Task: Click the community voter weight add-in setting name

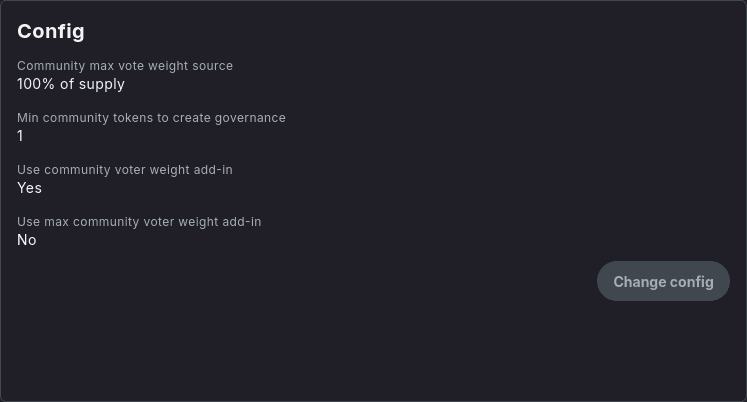Action: click(125, 170)
